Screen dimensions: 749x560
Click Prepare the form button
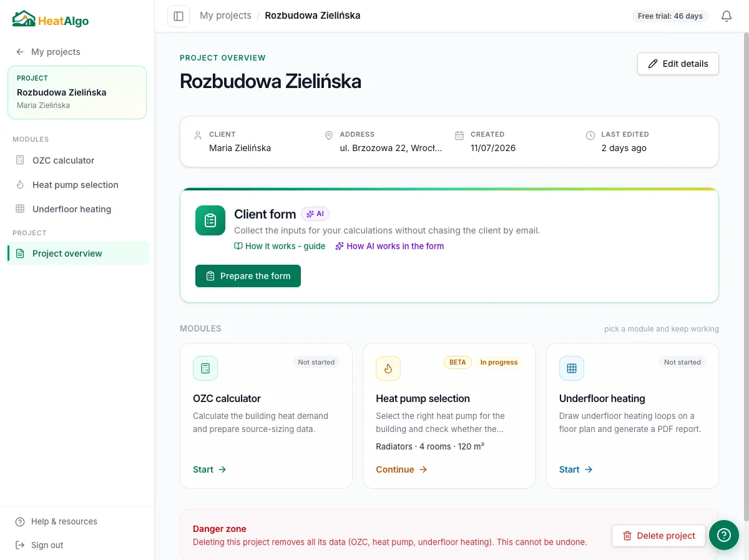pyautogui.click(x=248, y=276)
